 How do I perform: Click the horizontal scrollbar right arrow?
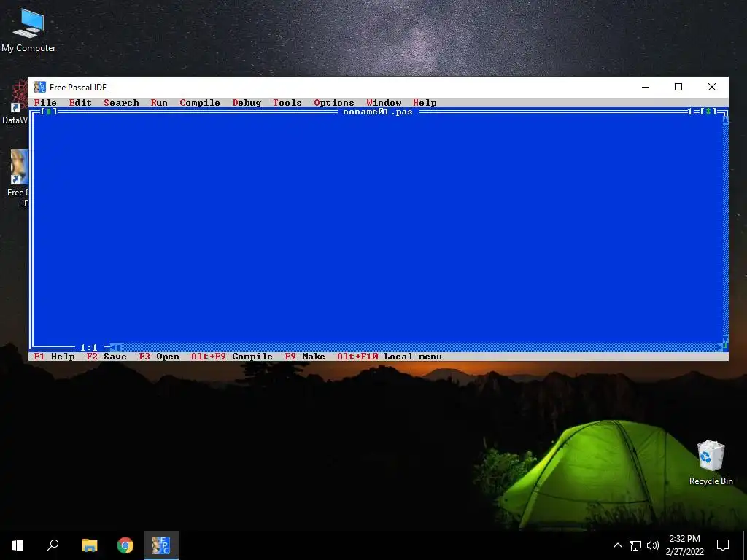(x=719, y=348)
